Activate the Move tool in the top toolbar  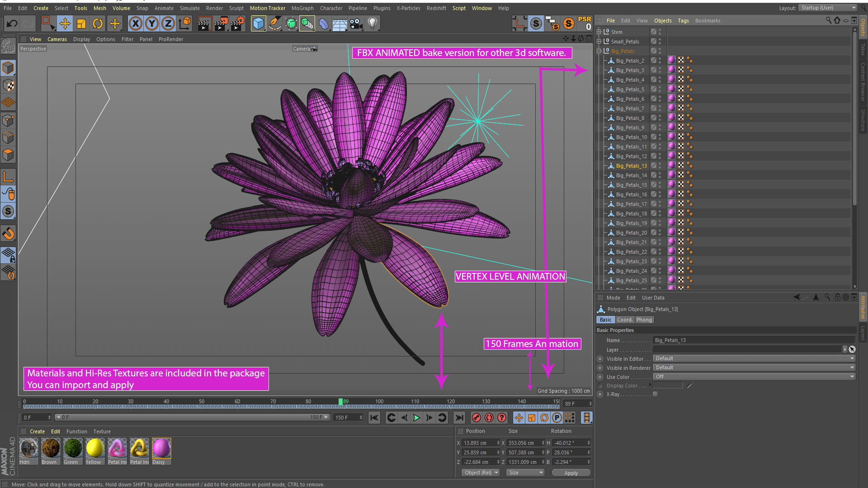[65, 23]
